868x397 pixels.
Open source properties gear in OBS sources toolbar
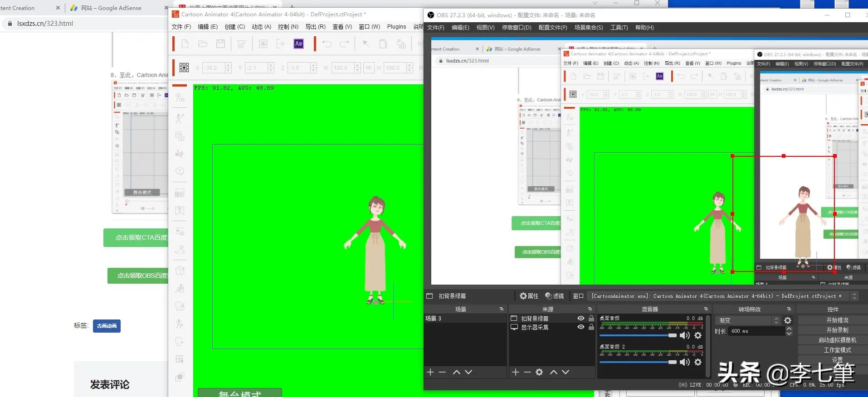pos(539,372)
